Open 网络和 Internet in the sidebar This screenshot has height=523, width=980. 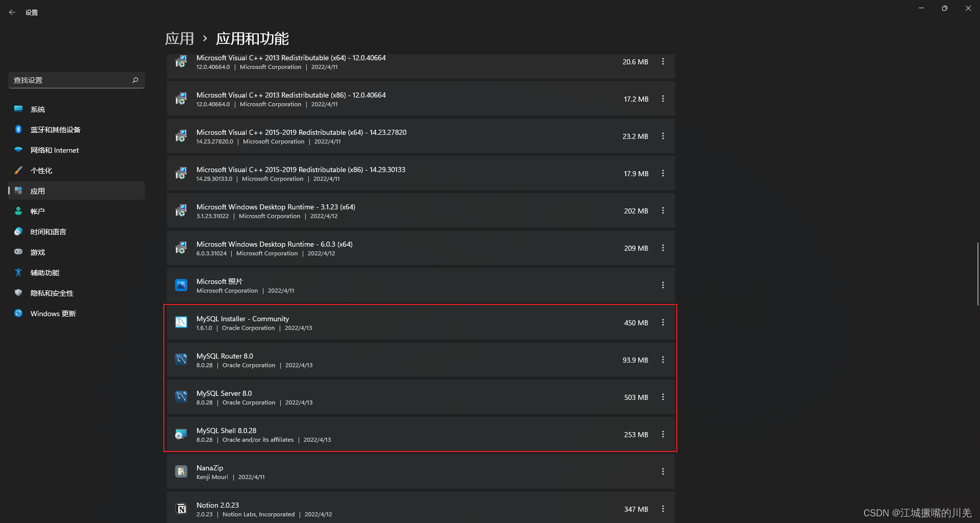[x=77, y=150]
